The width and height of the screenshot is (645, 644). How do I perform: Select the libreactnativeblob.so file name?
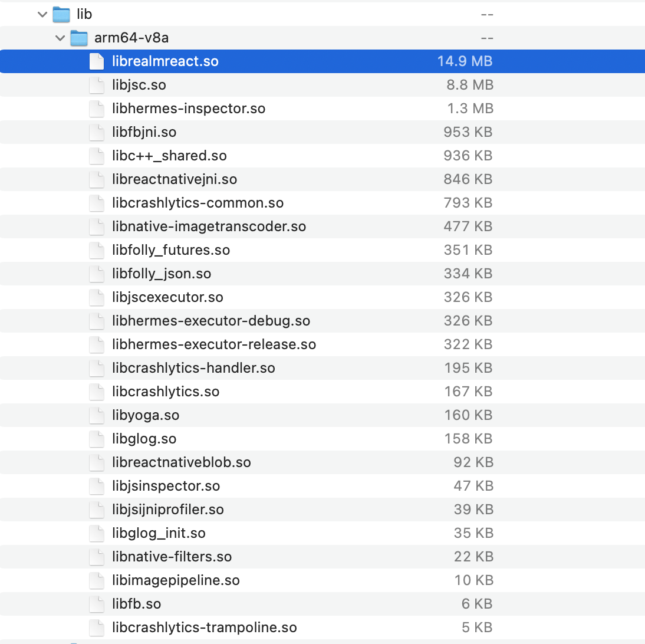click(x=182, y=462)
